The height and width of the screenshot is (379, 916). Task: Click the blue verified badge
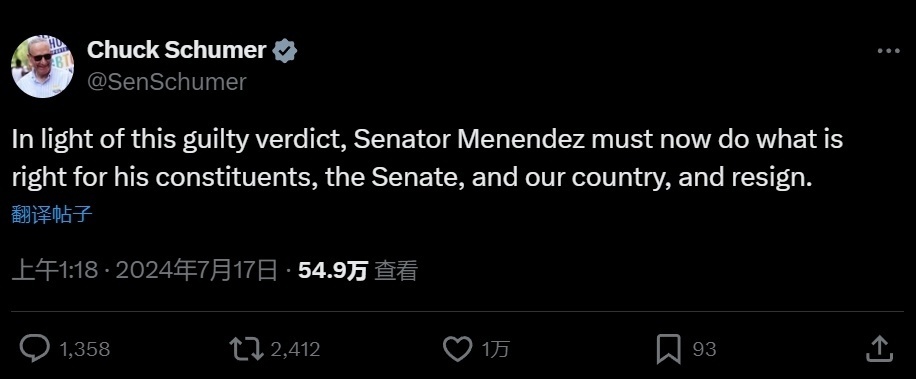point(285,51)
